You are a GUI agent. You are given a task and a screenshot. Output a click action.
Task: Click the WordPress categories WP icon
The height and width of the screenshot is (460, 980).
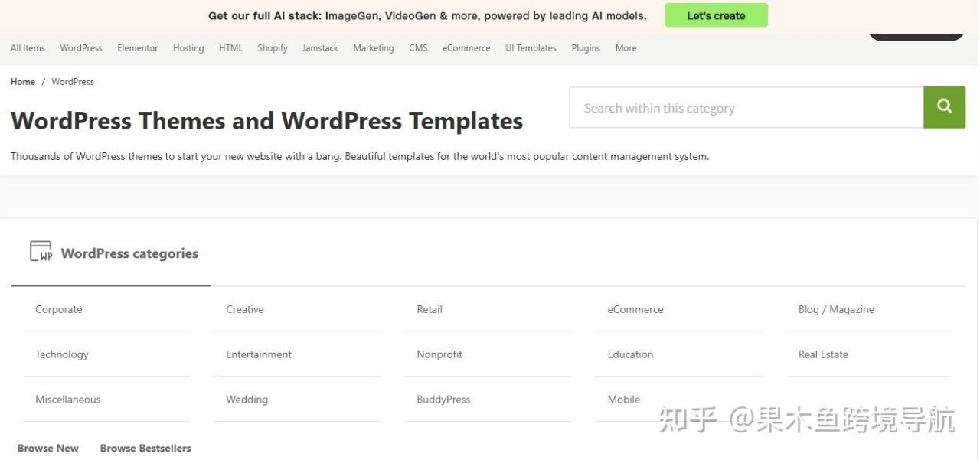(41, 251)
